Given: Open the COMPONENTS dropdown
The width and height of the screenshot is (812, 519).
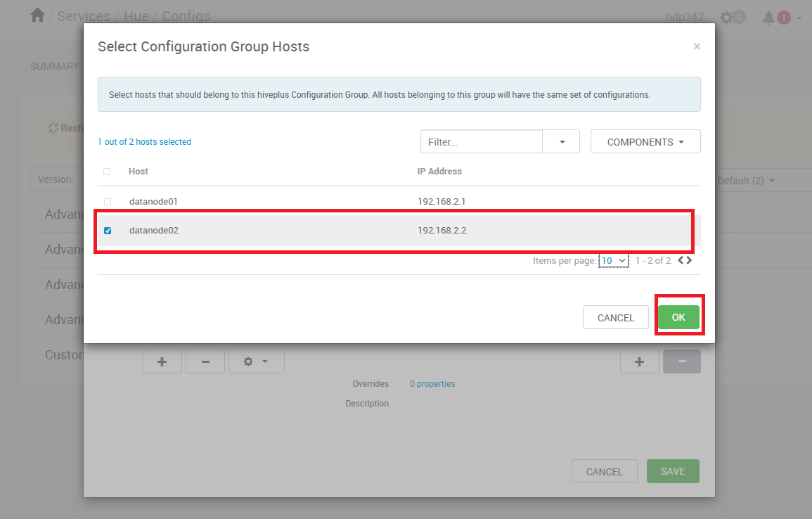Looking at the screenshot, I should pyautogui.click(x=646, y=141).
